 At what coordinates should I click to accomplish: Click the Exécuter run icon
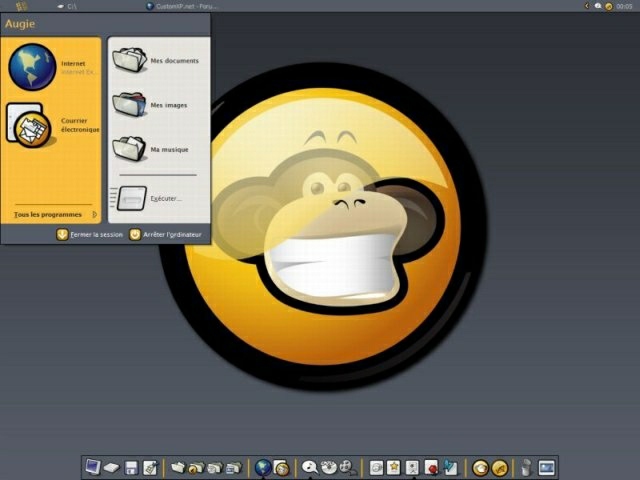click(x=131, y=198)
